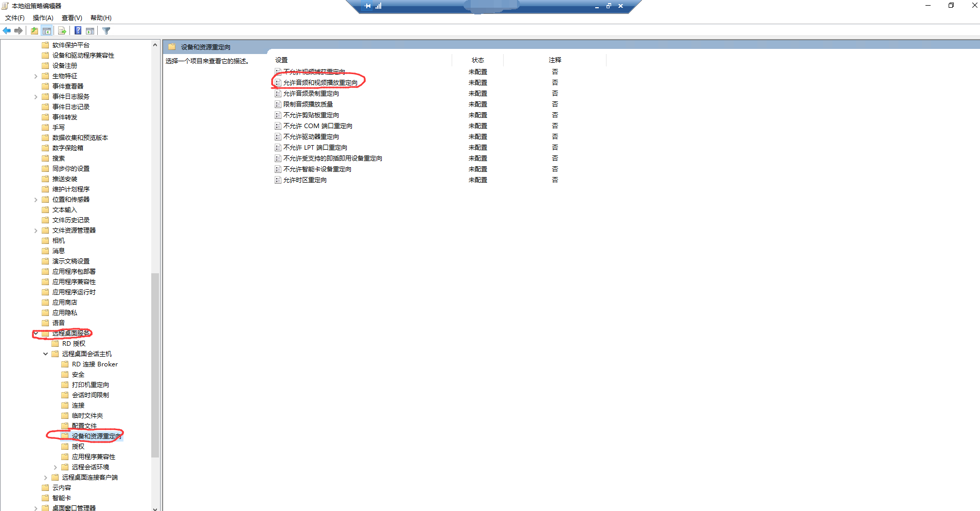Toggle the show/hide console tree icon
This screenshot has width=980, height=511.
(47, 31)
